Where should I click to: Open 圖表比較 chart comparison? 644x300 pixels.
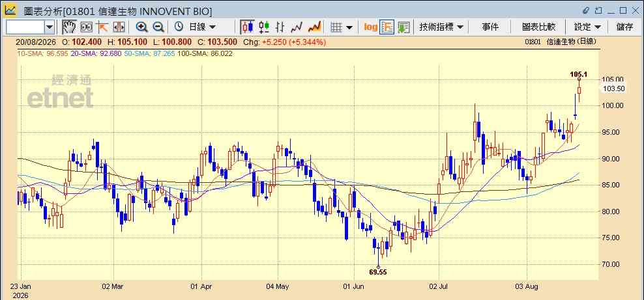click(538, 27)
